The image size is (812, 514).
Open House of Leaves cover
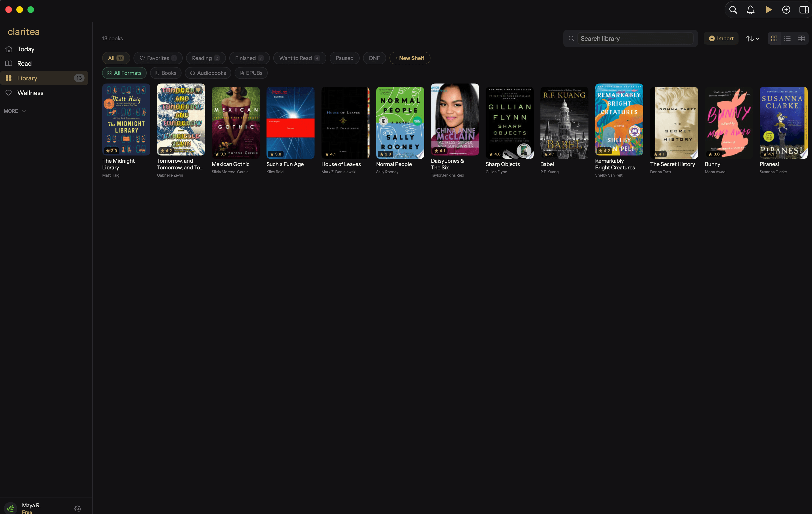coord(345,123)
